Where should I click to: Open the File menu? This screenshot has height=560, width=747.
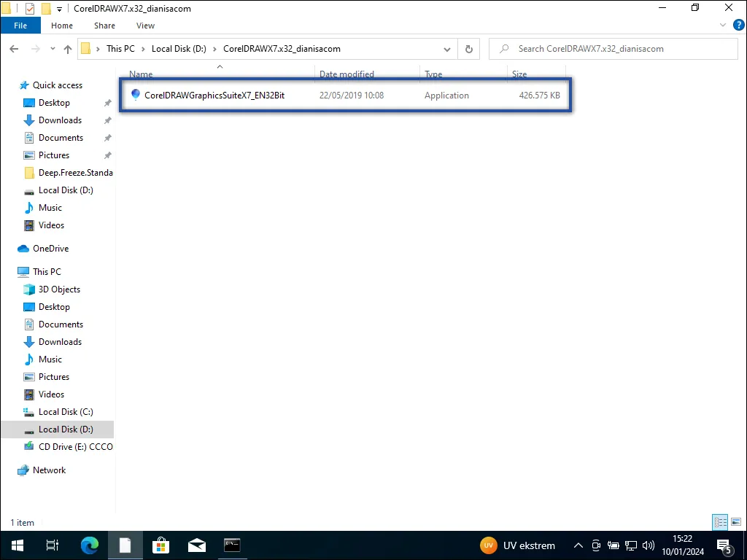pyautogui.click(x=20, y=26)
